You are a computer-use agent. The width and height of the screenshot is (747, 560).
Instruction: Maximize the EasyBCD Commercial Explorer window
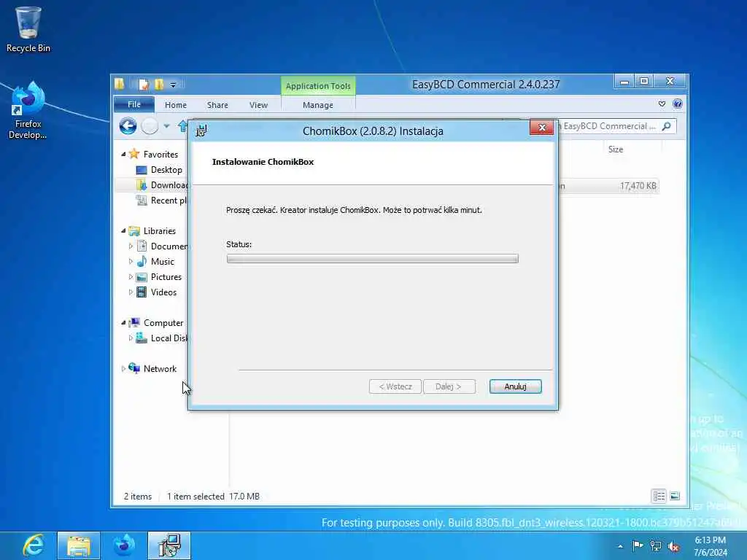click(644, 82)
